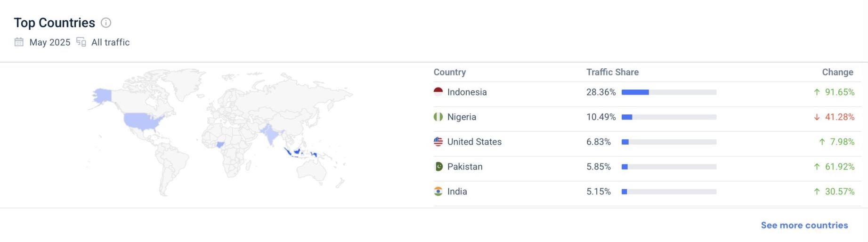Click the red down arrow for Nigeria's change
Viewport: 868px width, 242px height.
point(817,117)
